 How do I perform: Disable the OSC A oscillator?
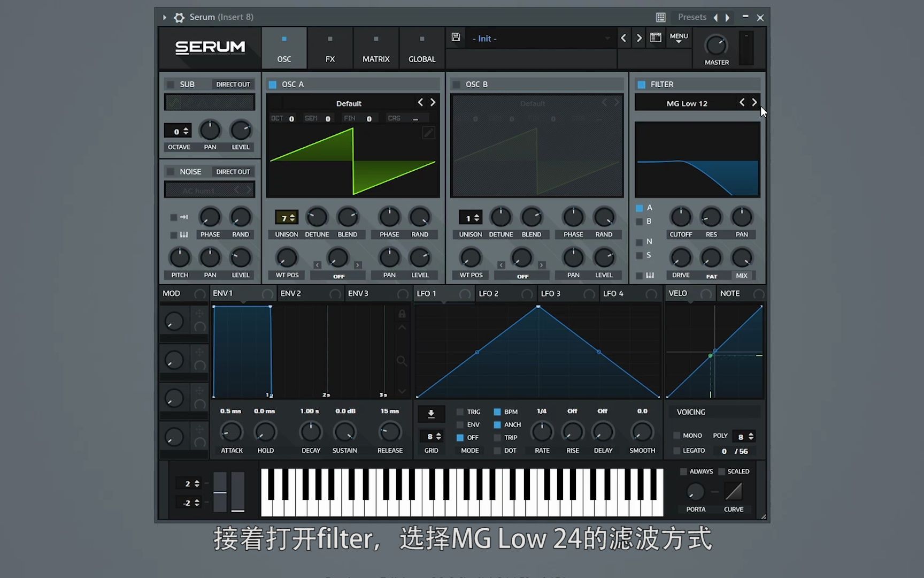point(272,85)
